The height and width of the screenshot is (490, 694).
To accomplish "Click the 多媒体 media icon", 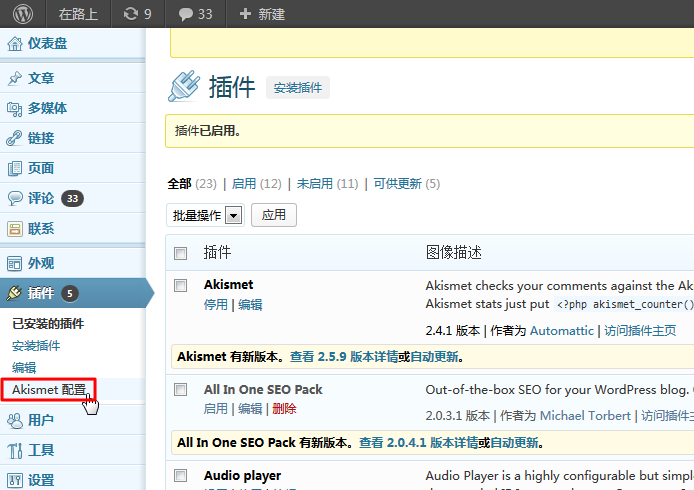I will [15, 108].
